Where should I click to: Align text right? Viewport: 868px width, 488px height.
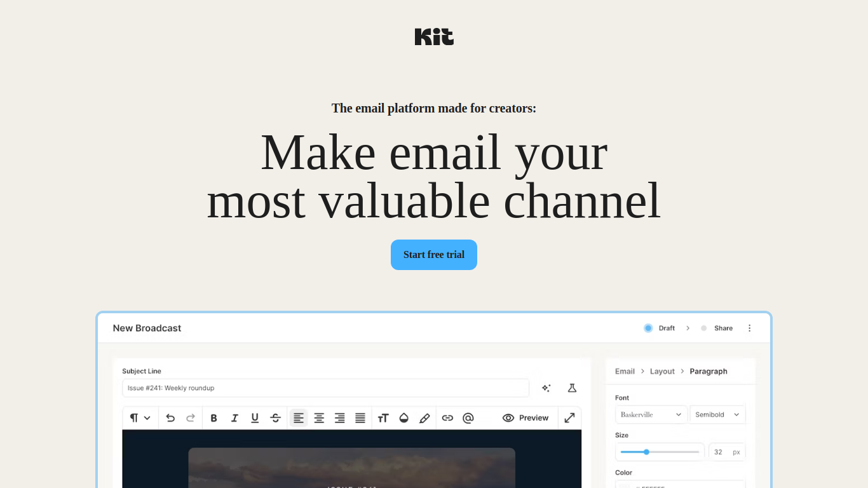339,417
